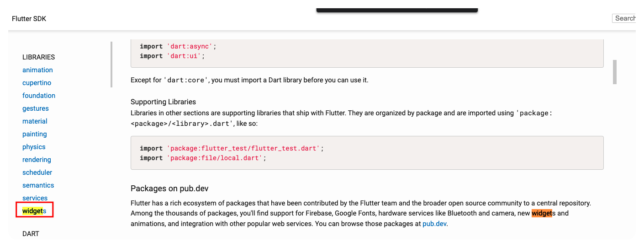Go to the cupertino library page
644x248 pixels.
tap(37, 83)
